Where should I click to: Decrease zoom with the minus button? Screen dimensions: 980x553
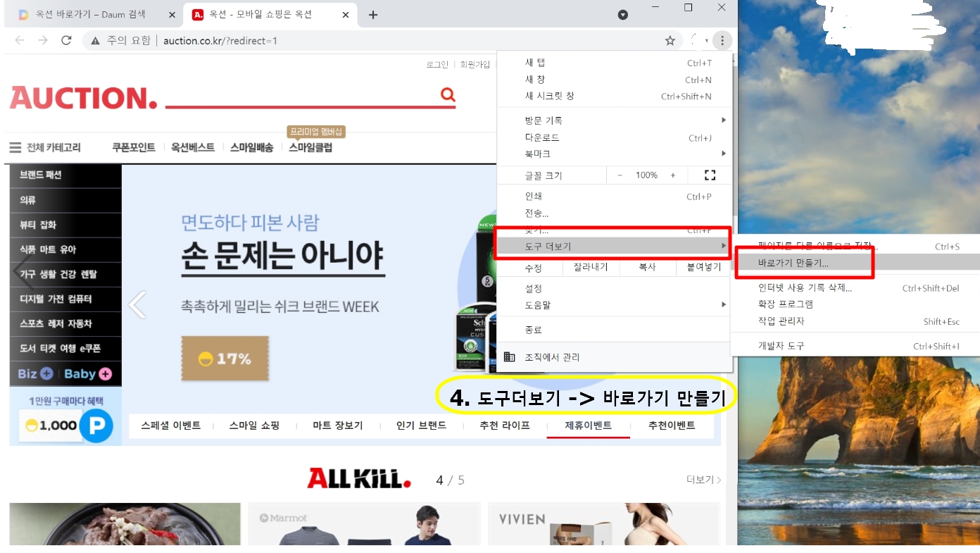pos(620,175)
